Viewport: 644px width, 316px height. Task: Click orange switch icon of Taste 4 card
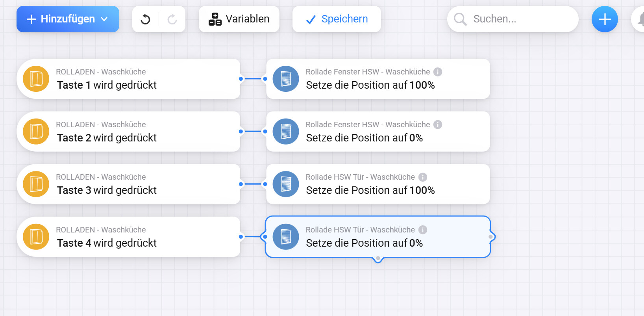coord(36,237)
